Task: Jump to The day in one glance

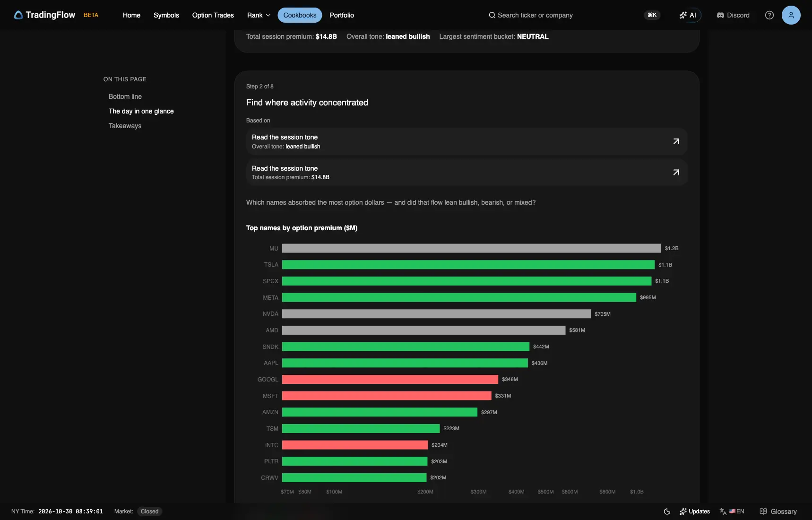Action: [141, 111]
